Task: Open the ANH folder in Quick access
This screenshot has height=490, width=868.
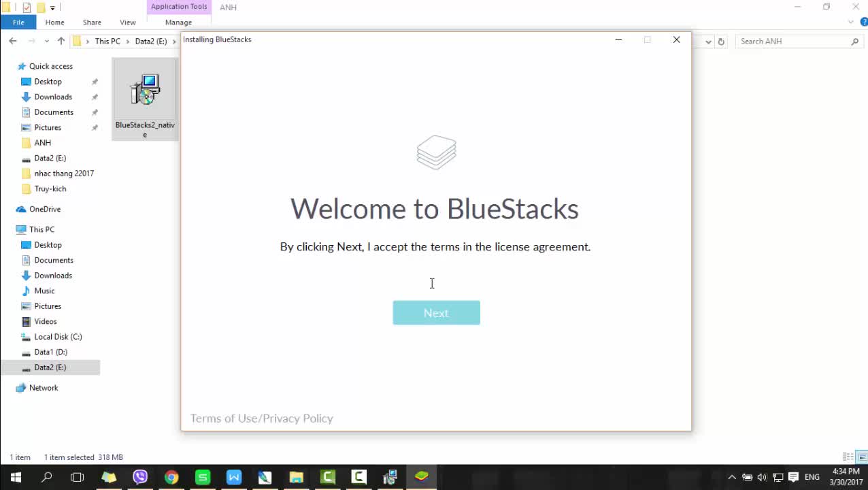Action: coord(42,143)
